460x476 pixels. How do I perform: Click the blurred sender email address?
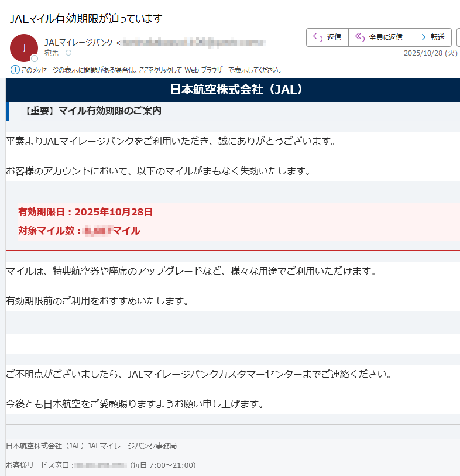click(x=193, y=43)
